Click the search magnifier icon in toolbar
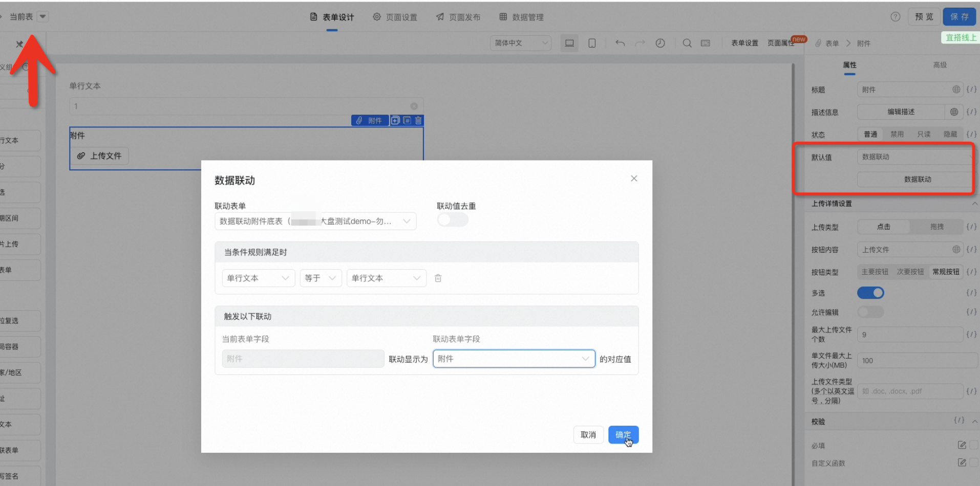Screen dimensions: 980x486 [687, 43]
